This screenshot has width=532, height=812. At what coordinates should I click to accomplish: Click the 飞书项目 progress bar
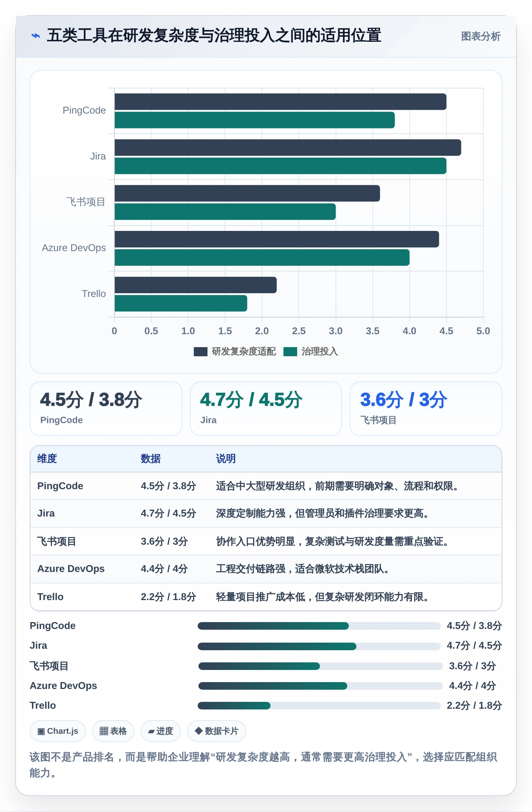pos(320,666)
